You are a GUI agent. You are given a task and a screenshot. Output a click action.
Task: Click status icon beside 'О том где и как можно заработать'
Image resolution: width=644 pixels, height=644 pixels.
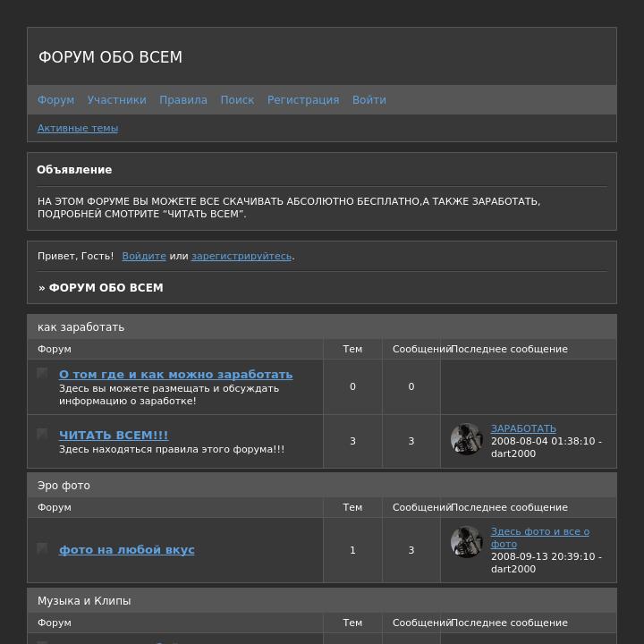[42, 373]
